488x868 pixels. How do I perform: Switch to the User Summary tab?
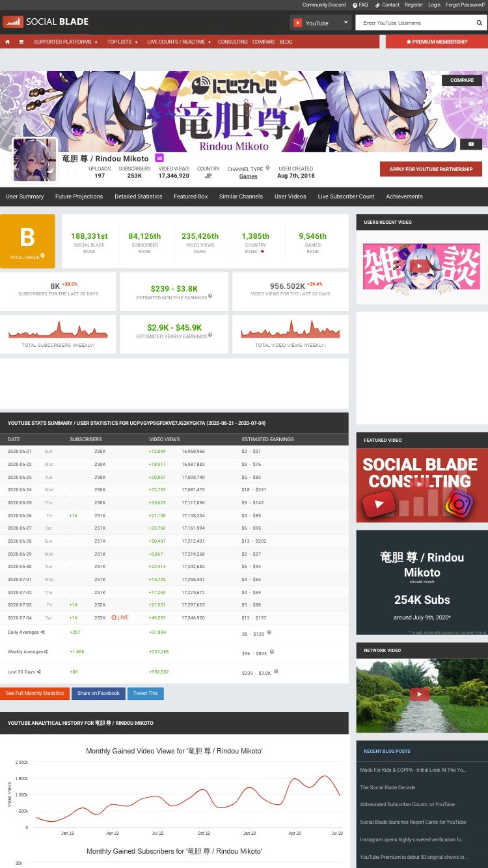tap(25, 197)
